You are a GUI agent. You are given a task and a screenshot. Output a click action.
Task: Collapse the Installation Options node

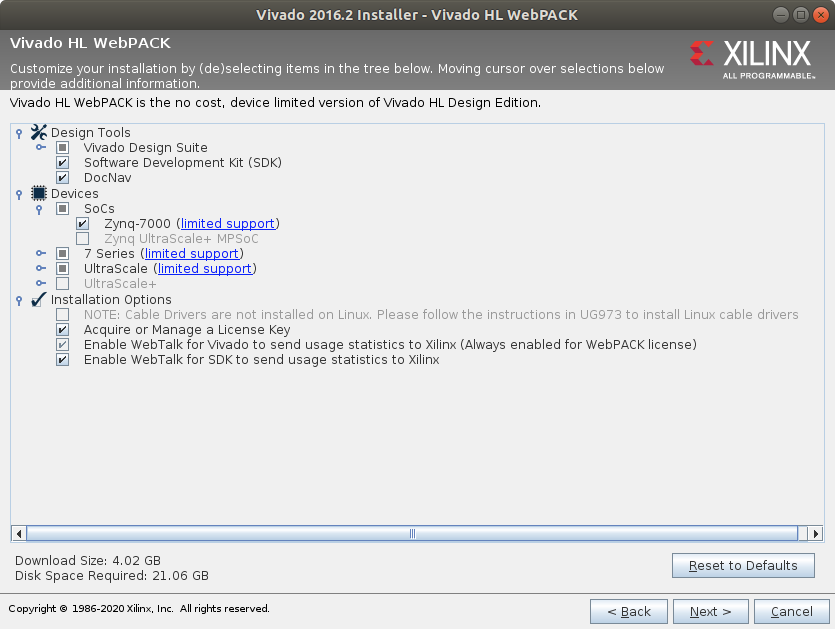[x=19, y=300]
